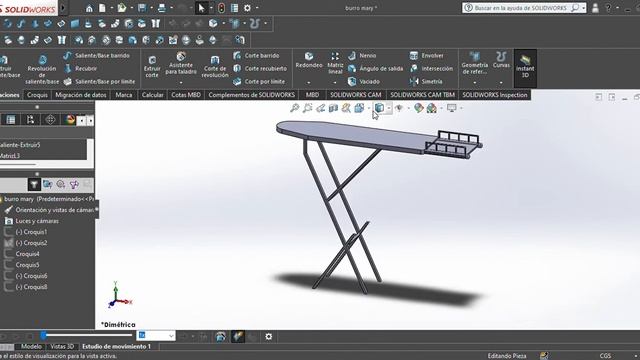Screen dimensions: 640x360
Task: Open the Calcular tab
Action: coord(152,95)
